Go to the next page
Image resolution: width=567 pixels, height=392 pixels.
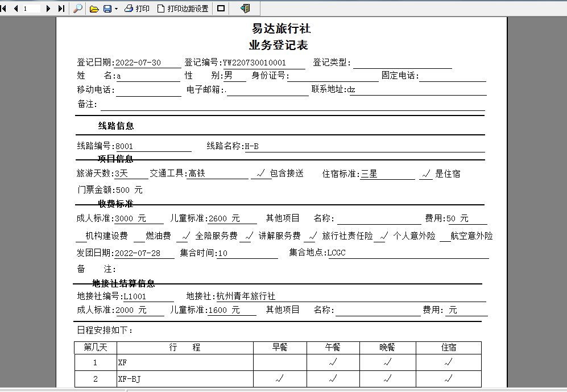click(48, 9)
